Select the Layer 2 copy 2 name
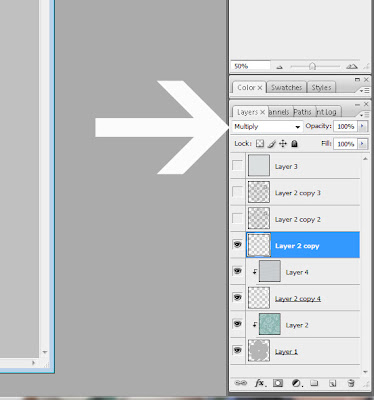The image size is (374, 400). tap(298, 219)
